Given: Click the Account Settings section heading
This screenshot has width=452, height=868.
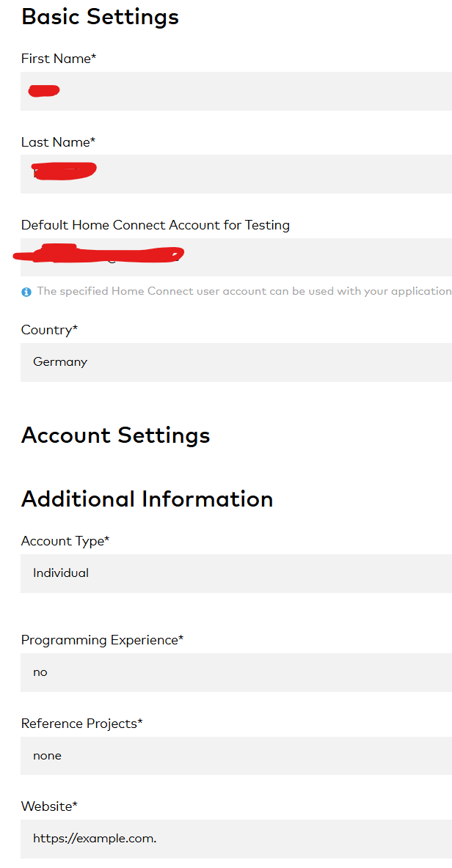Looking at the screenshot, I should pos(116,435).
